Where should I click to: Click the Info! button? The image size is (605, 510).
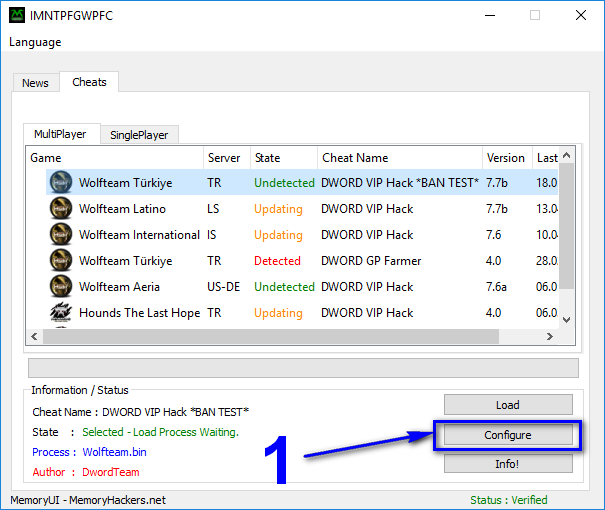(x=508, y=463)
